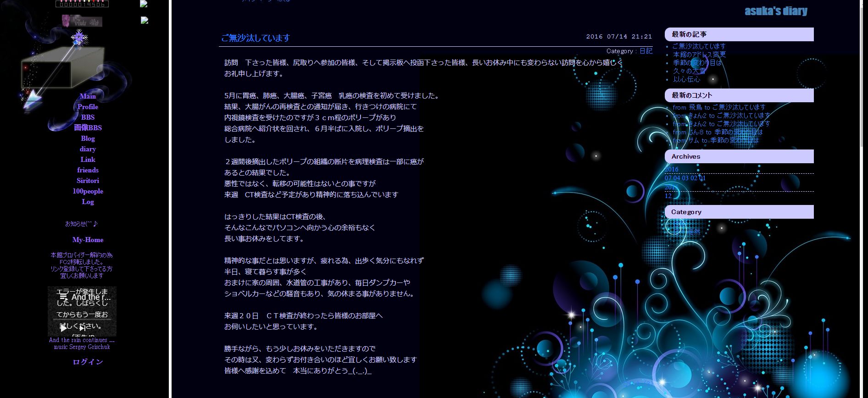This screenshot has height=398, width=868.
Task: Click the Asuka Web banner image
Action: pos(82,21)
